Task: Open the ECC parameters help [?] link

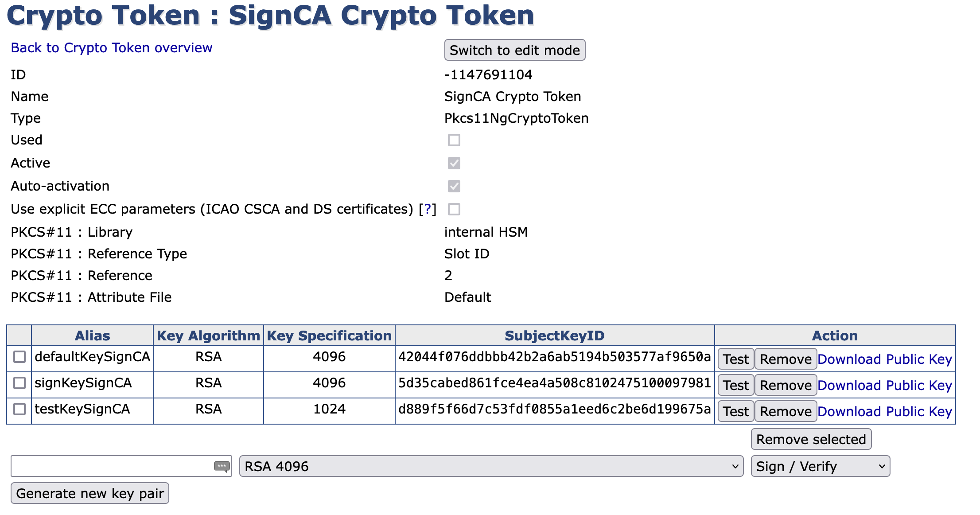Action: point(428,209)
